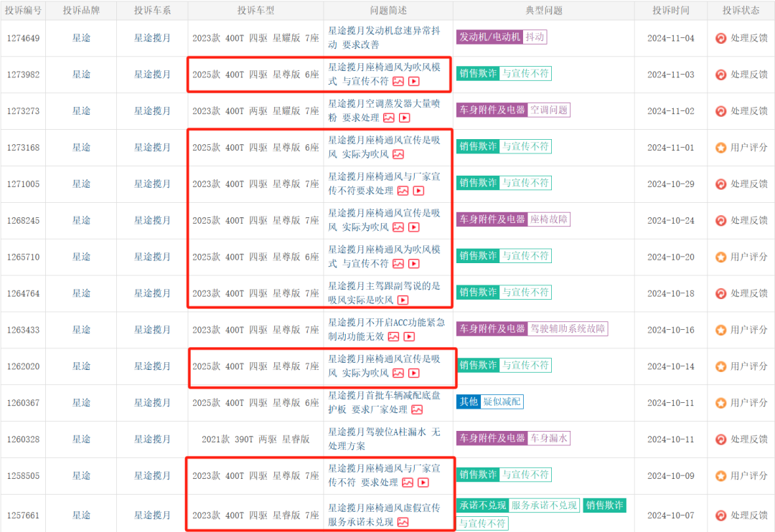Open image icon in complaint 1273273 row

389,118
